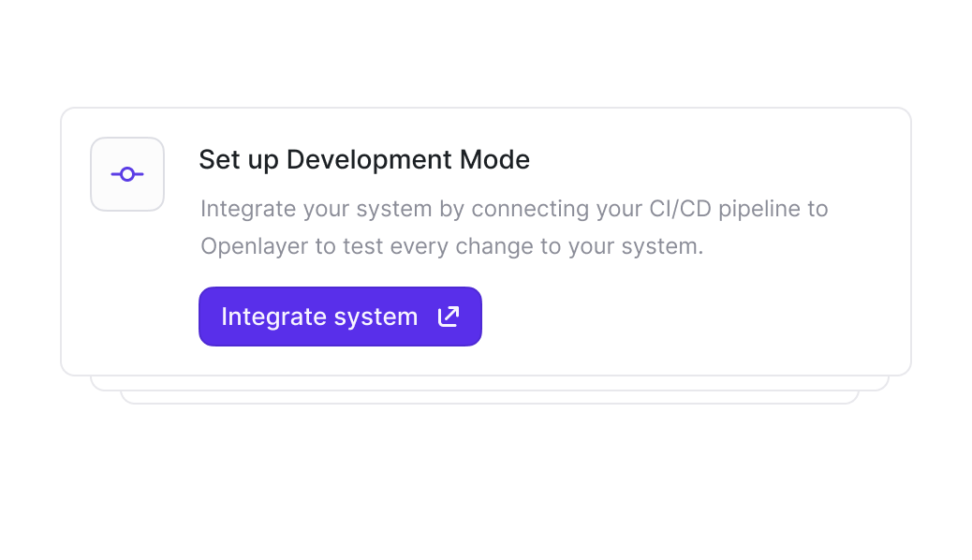
Task: Open the Integrate system external link
Action: click(340, 317)
